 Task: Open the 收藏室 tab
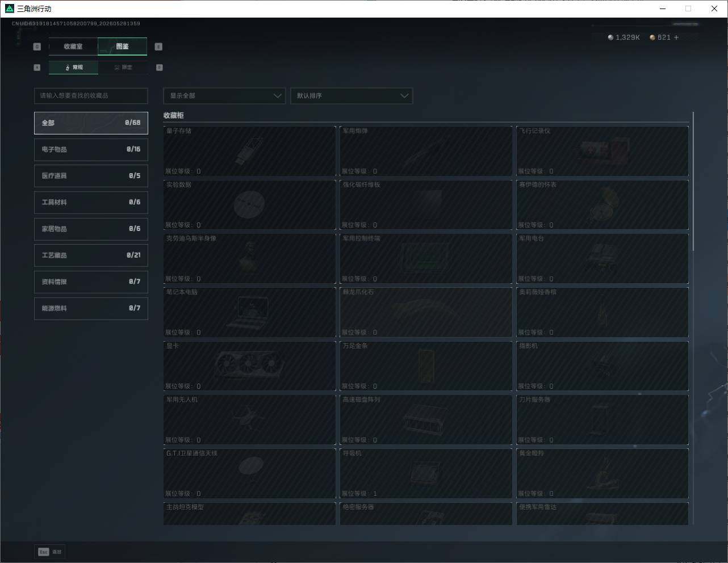tap(73, 47)
